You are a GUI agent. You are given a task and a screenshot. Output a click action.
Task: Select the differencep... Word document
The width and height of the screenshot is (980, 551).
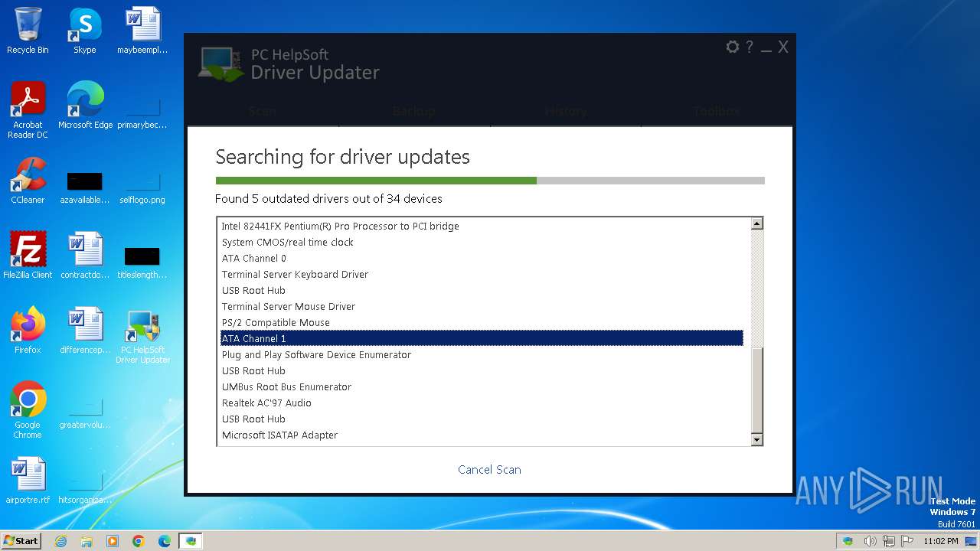(85, 331)
